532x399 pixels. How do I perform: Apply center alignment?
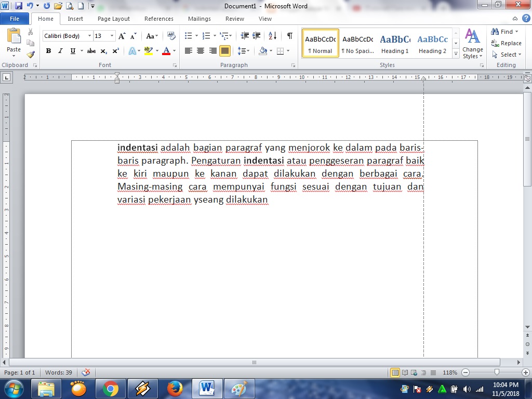point(201,50)
